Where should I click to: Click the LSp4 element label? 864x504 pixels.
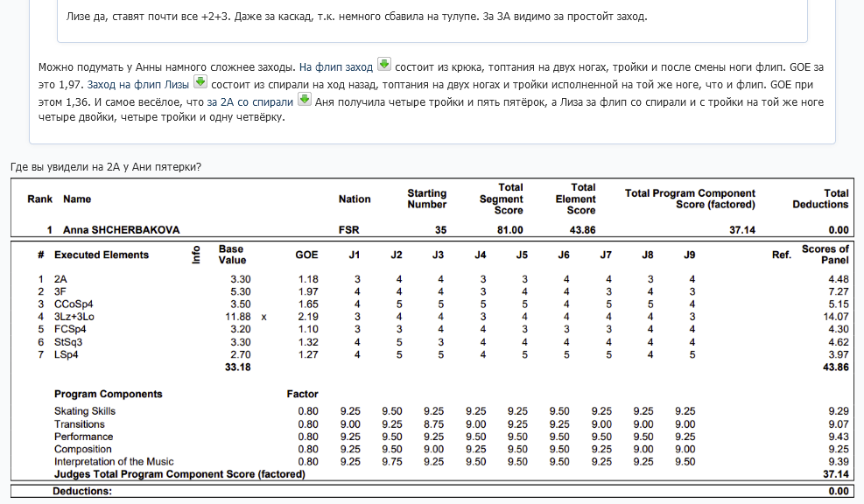67,354
